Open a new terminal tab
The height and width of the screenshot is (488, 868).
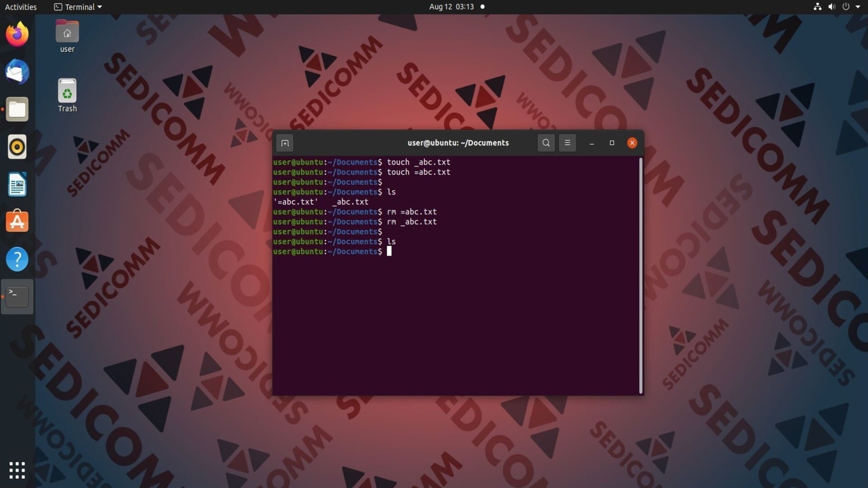pyautogui.click(x=285, y=143)
